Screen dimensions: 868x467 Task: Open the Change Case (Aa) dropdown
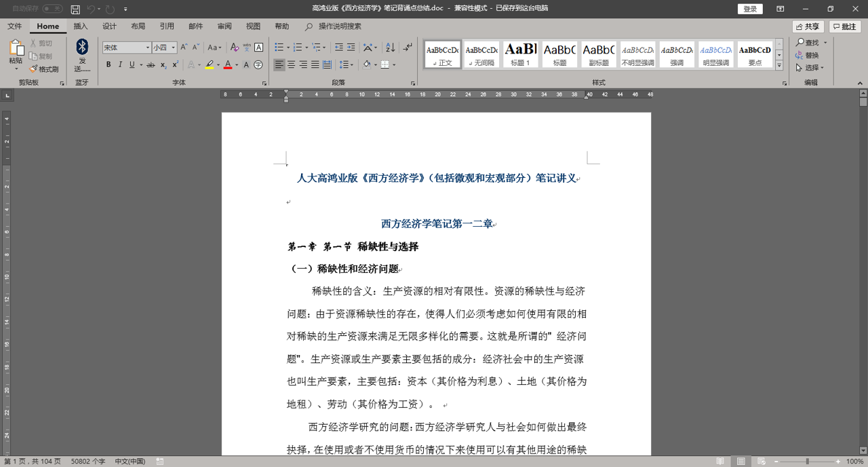tap(214, 48)
